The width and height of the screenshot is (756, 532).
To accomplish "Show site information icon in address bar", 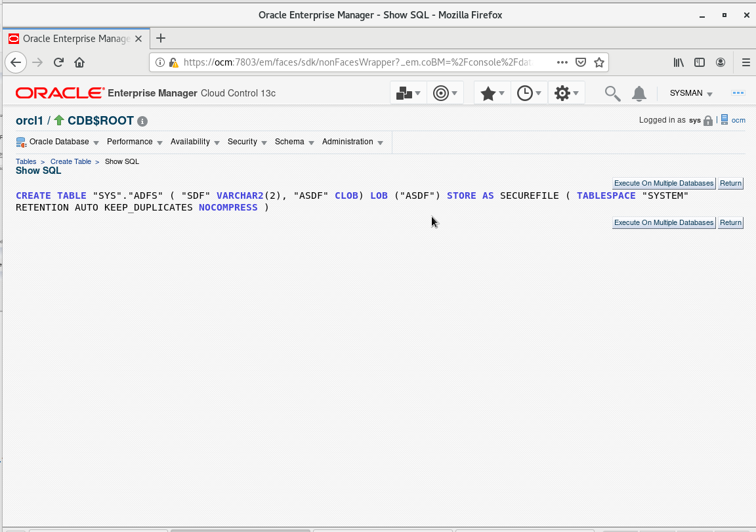I will pyautogui.click(x=160, y=62).
